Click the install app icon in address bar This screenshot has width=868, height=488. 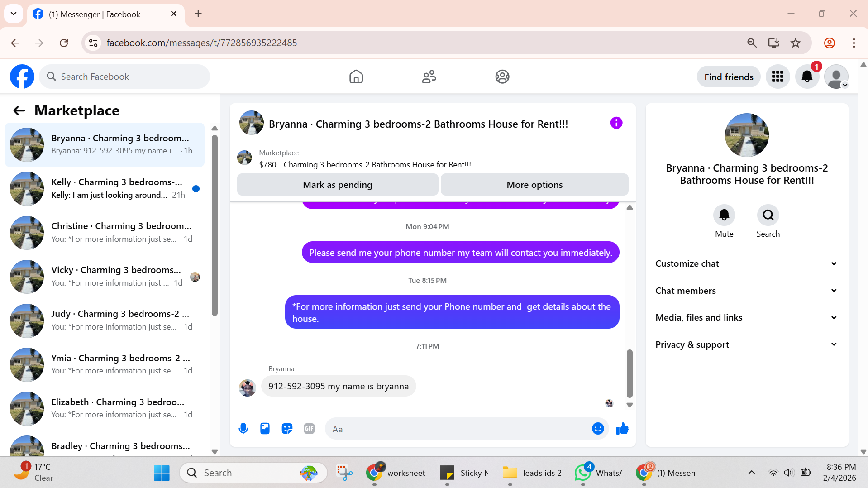pos(774,43)
